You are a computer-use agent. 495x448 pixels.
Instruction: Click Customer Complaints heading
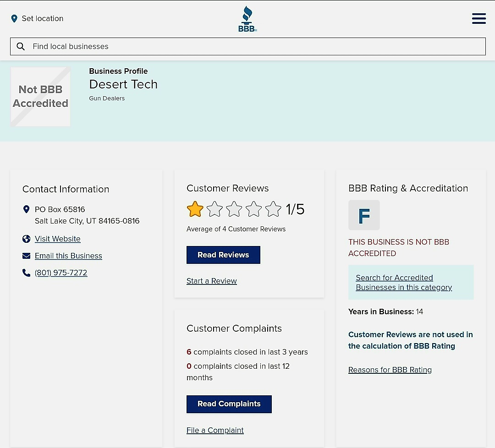pyautogui.click(x=234, y=328)
